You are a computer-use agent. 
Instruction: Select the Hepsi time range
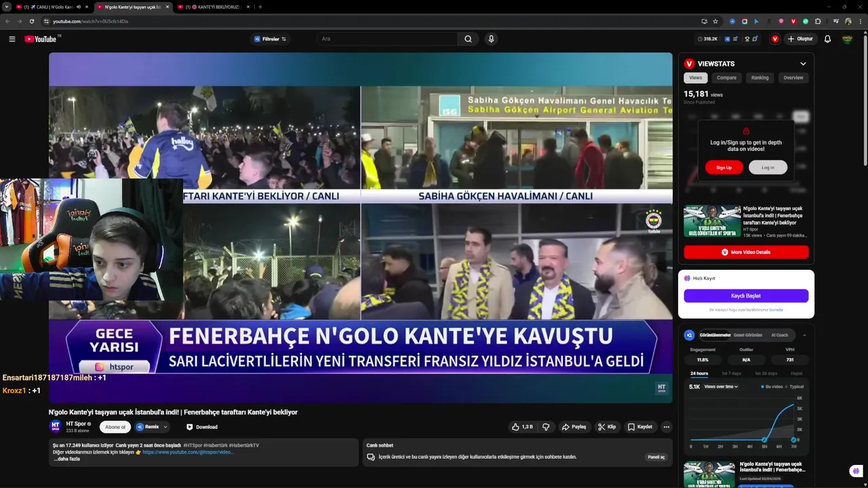click(797, 373)
